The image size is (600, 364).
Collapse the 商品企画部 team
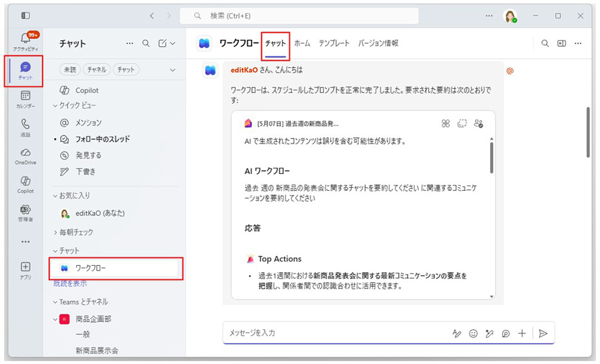[x=55, y=319]
